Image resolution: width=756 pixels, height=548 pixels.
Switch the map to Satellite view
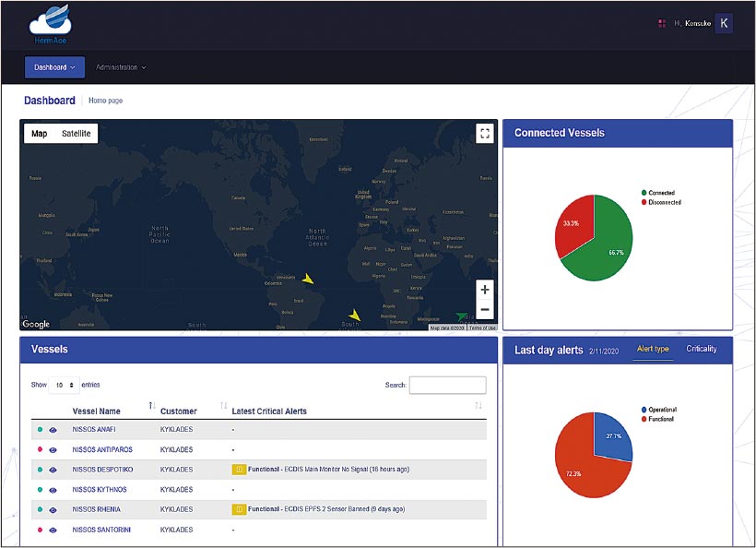(x=77, y=134)
